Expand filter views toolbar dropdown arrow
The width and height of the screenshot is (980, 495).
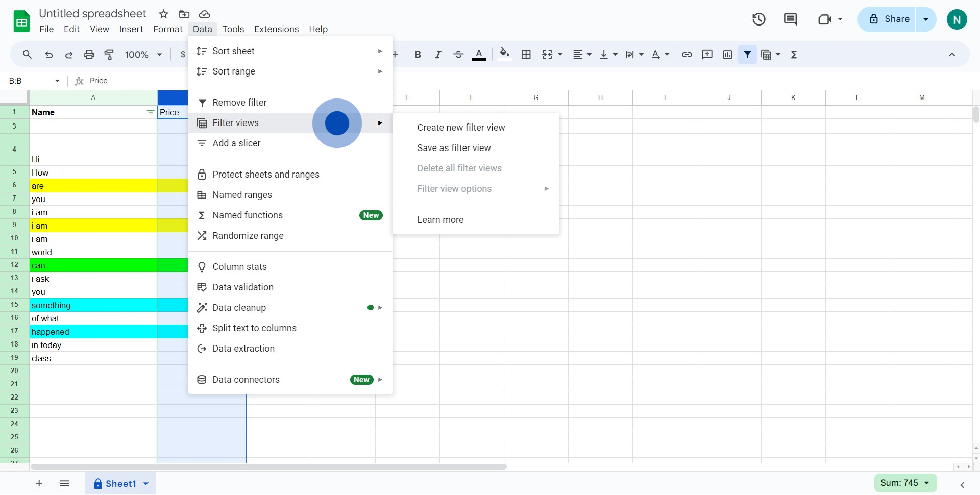point(778,54)
